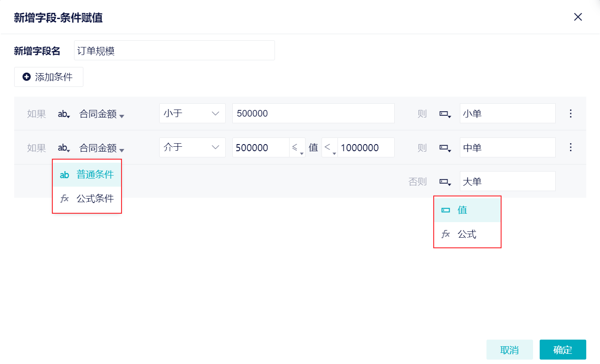Click value type icon beside 大单
Viewport: 600px width, 364px height.
pos(445,182)
